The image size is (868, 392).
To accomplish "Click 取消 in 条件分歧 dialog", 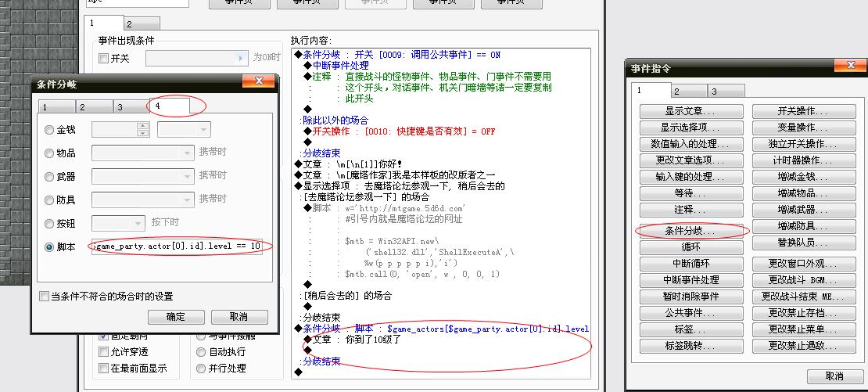I will coord(239,317).
